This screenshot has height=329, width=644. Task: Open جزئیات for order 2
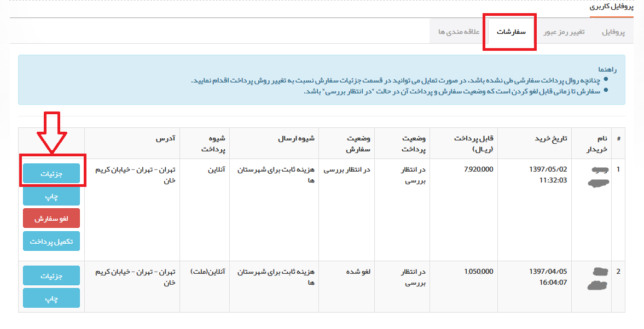[51, 276]
